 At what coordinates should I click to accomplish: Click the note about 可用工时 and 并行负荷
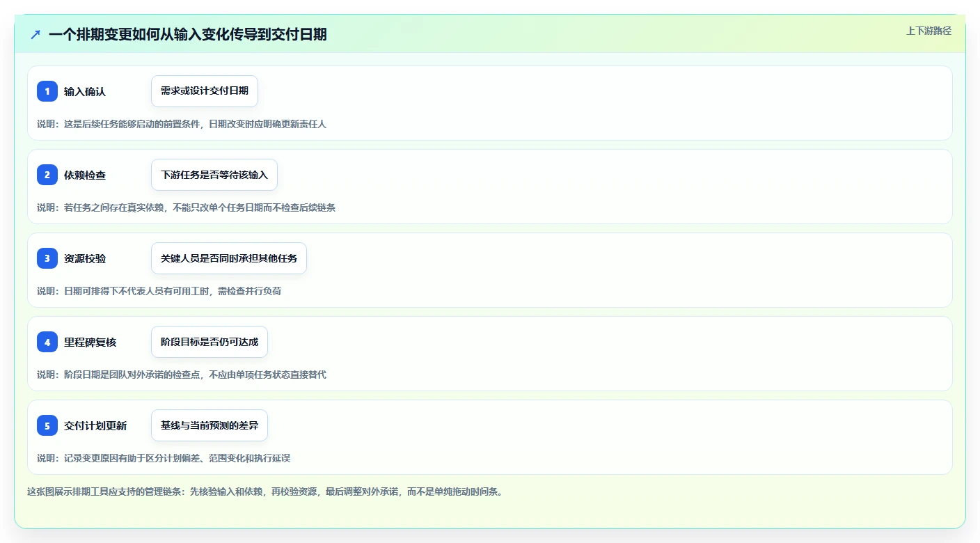click(x=159, y=291)
